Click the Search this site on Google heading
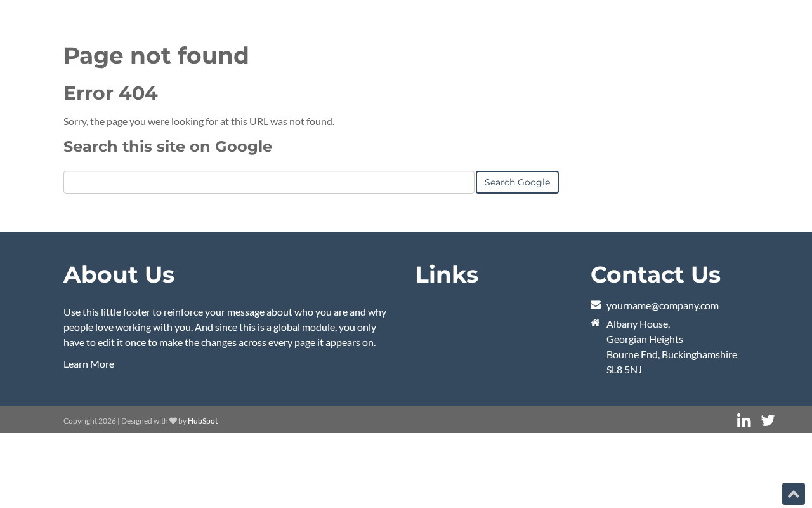This screenshot has width=812, height=508. pyautogui.click(x=167, y=147)
